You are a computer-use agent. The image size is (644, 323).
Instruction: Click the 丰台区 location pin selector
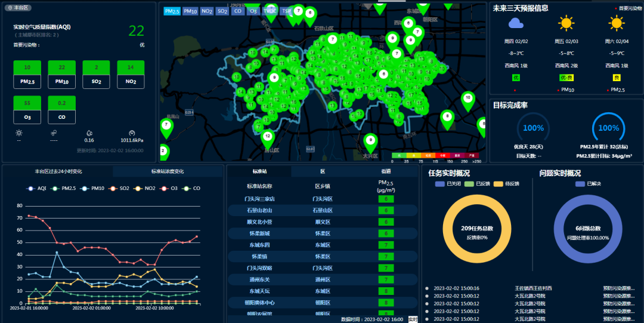tap(18, 8)
